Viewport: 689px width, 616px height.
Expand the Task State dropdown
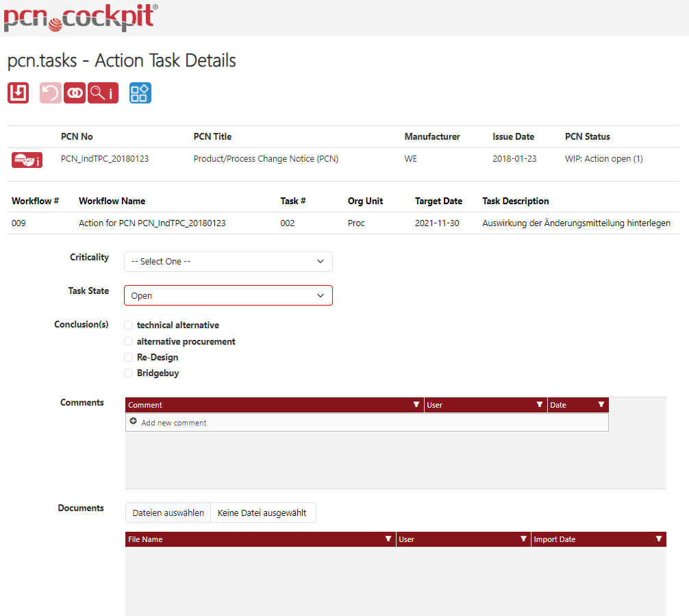[x=228, y=296]
